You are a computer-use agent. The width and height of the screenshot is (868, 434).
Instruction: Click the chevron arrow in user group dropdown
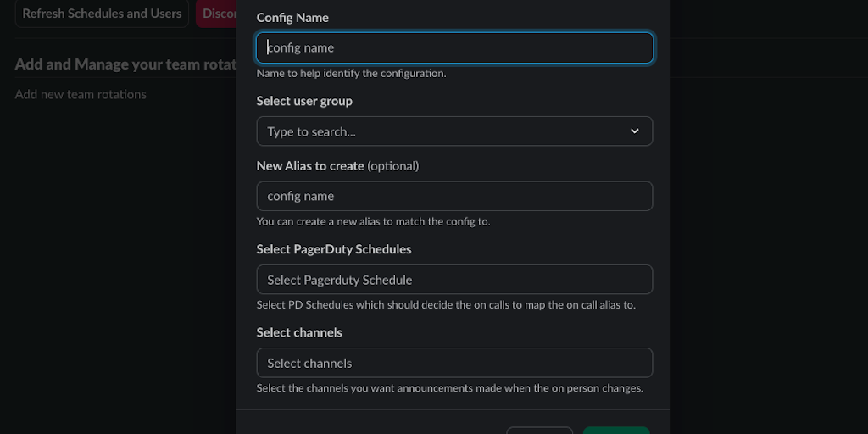[x=634, y=131]
